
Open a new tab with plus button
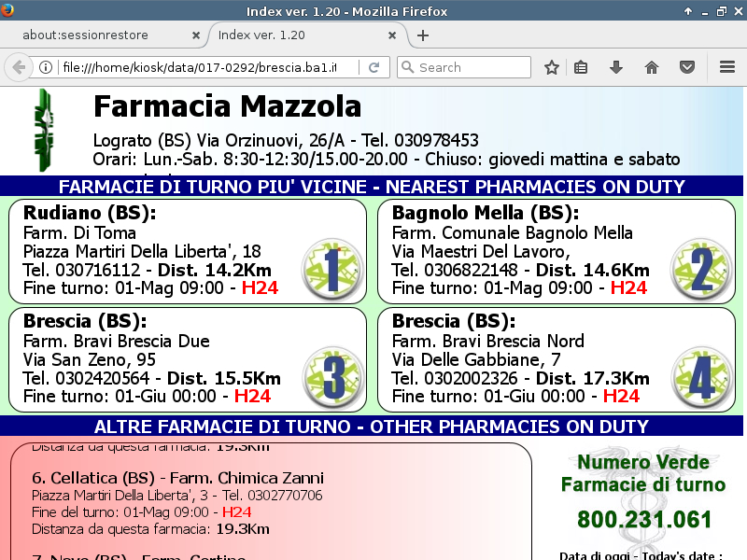pyautogui.click(x=423, y=35)
